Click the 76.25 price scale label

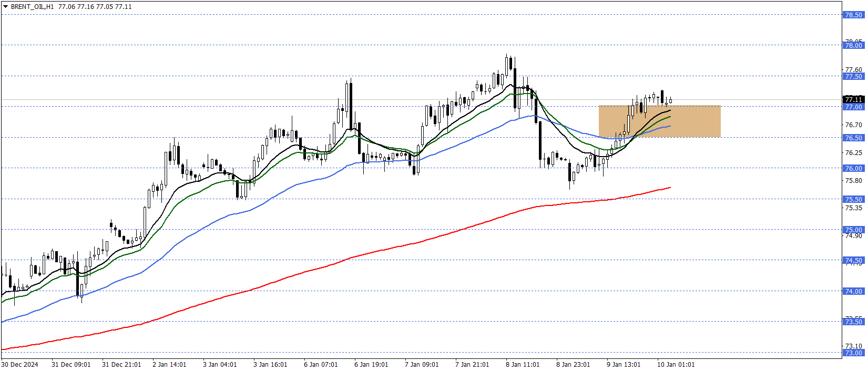pos(853,152)
